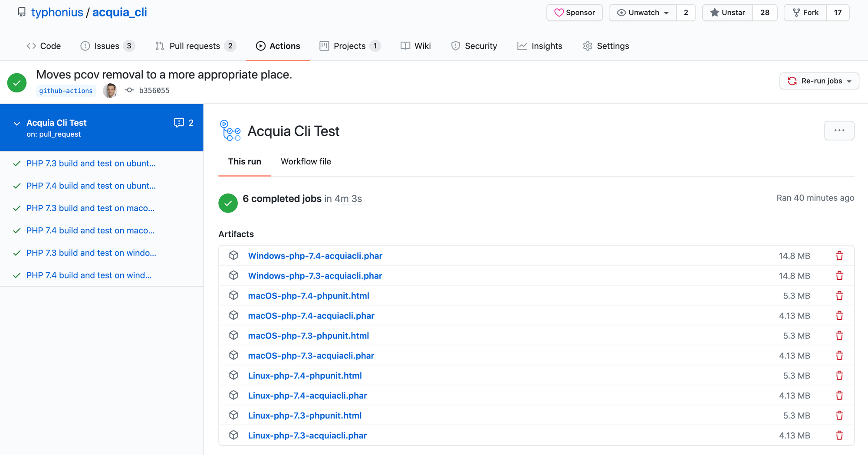
Task: Switch to the Workflow file tab
Action: [x=306, y=161]
